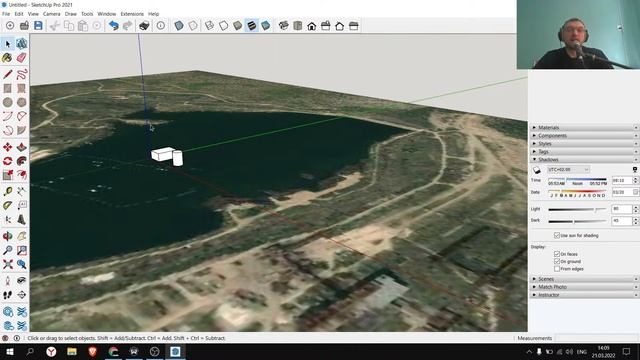Select the Move tool
This screenshot has height=360, width=640.
click(x=8, y=147)
